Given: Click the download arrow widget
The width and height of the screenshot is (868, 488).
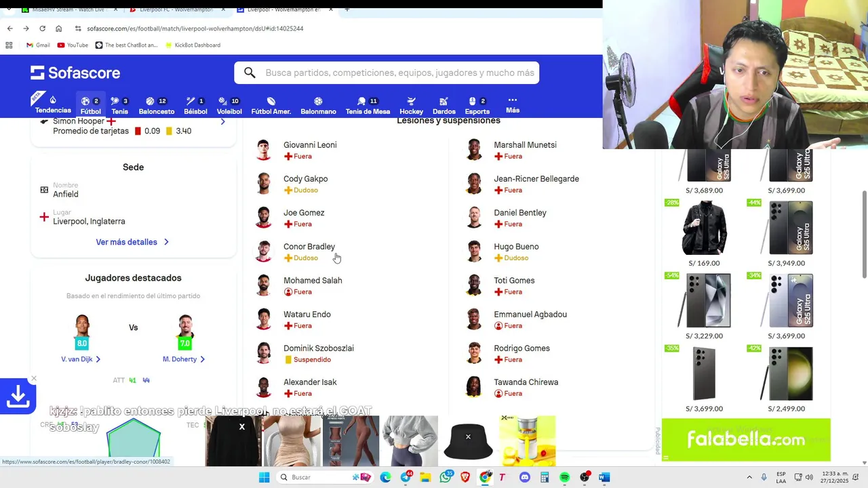Looking at the screenshot, I should pos(18,396).
